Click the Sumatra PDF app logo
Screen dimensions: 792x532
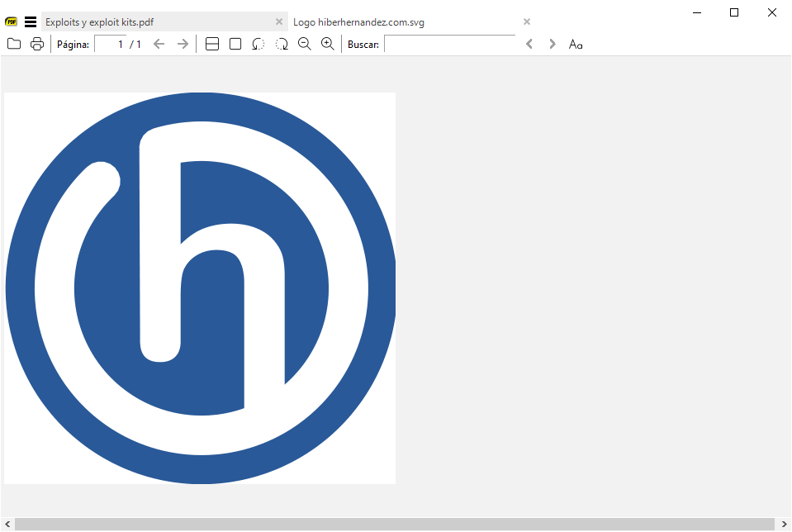[11, 21]
